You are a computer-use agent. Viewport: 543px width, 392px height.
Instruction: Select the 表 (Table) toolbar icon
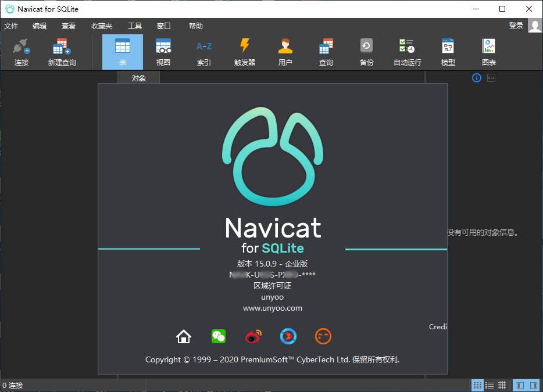point(122,52)
